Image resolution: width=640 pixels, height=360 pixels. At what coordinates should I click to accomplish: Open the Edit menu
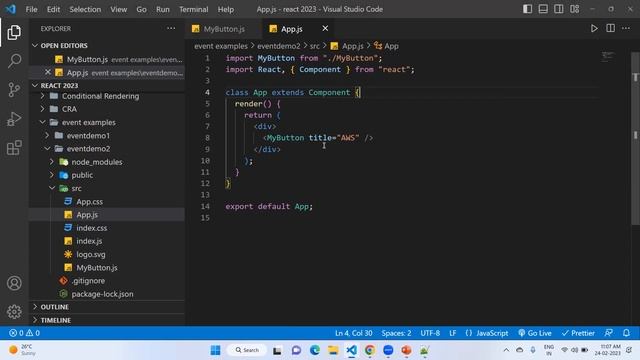coord(53,9)
